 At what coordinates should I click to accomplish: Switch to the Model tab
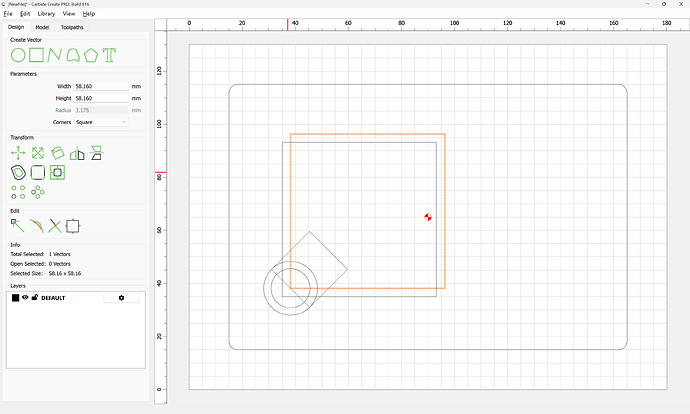click(42, 27)
